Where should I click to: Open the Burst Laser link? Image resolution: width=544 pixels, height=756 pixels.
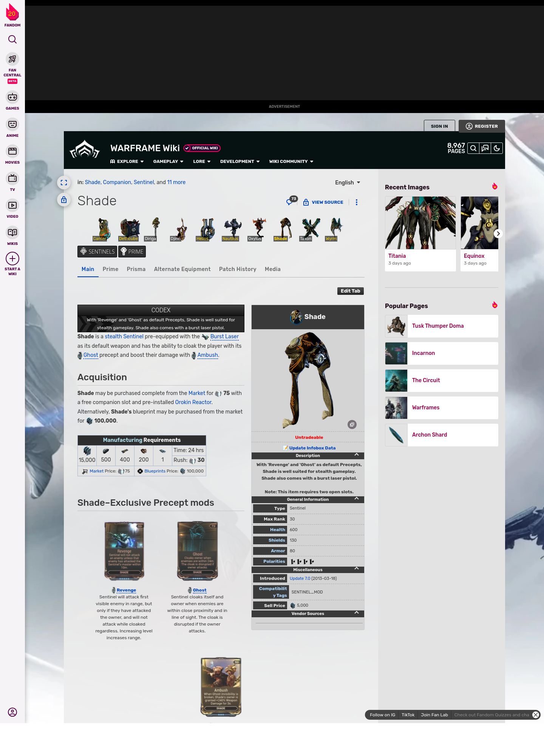pyautogui.click(x=224, y=336)
